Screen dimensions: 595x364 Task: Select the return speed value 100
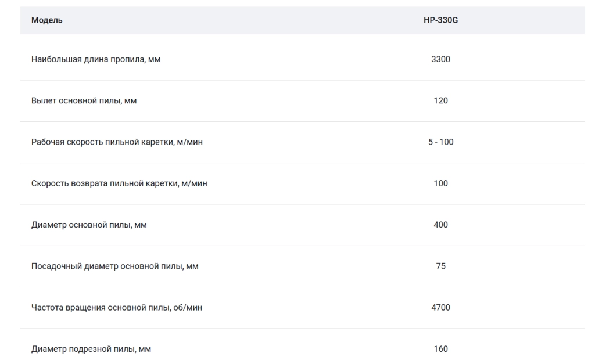(x=440, y=183)
